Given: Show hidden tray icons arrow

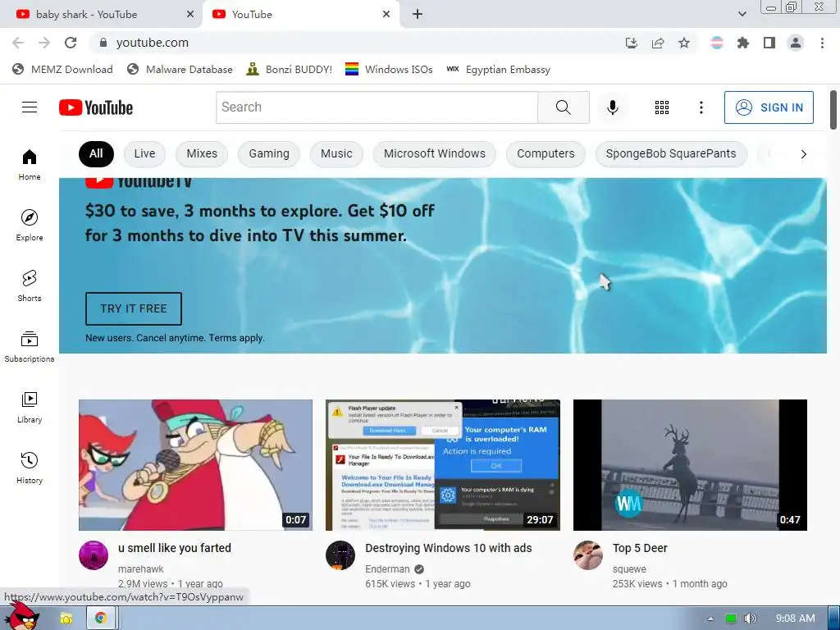Looking at the screenshot, I should coord(710,619).
